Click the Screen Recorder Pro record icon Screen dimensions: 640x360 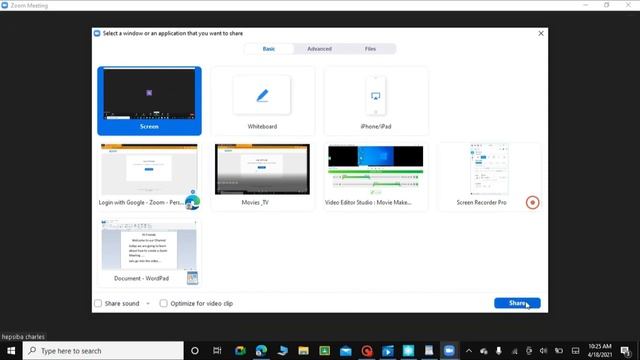pyautogui.click(x=532, y=202)
